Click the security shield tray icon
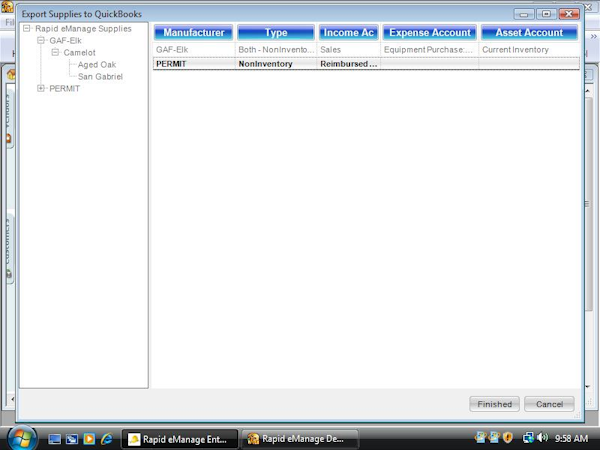 click(508, 438)
